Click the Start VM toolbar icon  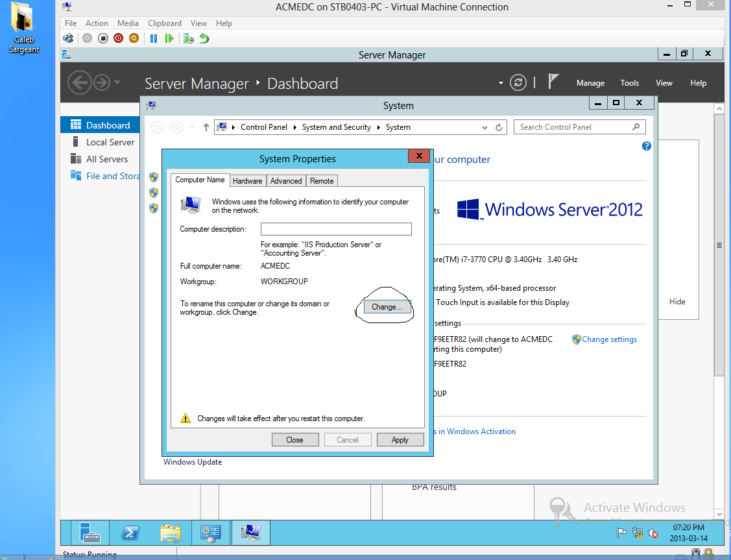tap(87, 38)
